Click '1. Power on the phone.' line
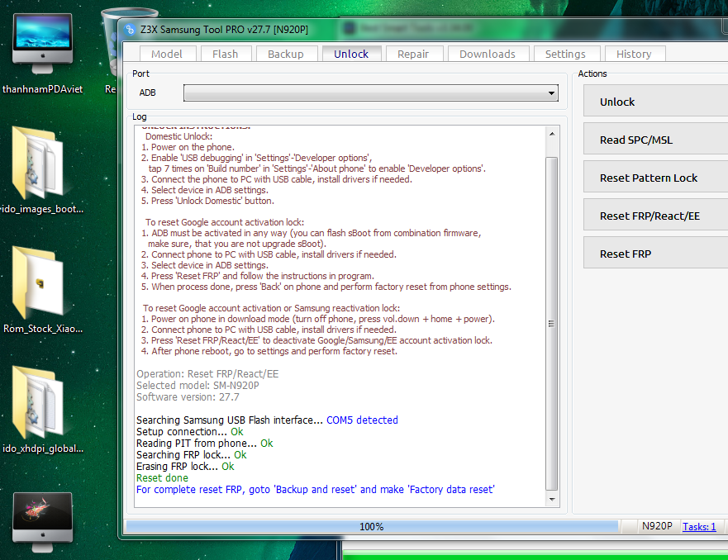The image size is (728, 560). (188, 147)
